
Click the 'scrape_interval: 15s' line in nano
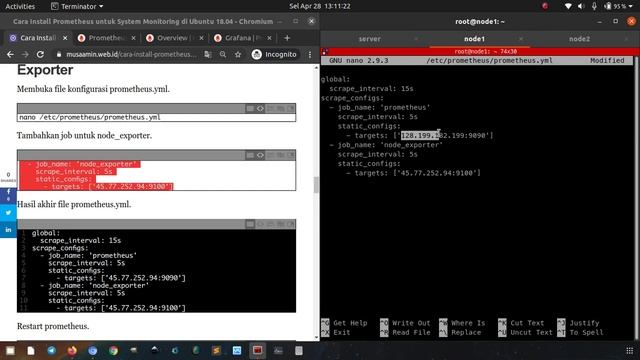371,89
